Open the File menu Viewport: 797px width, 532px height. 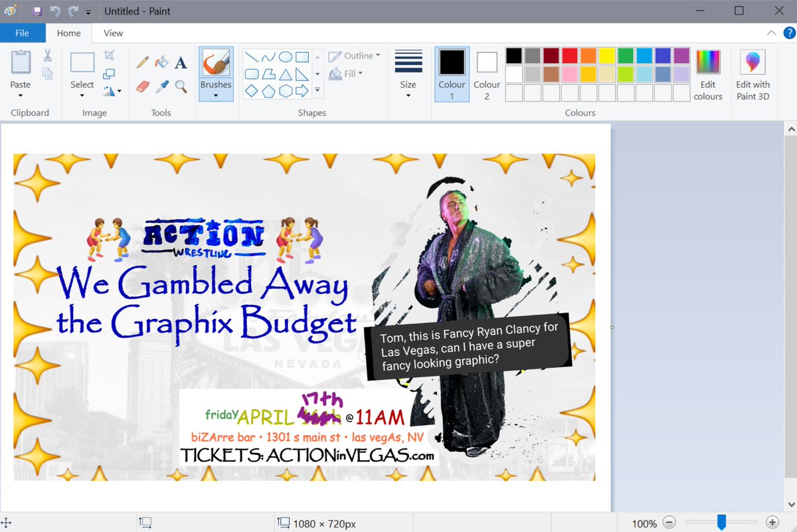point(22,33)
